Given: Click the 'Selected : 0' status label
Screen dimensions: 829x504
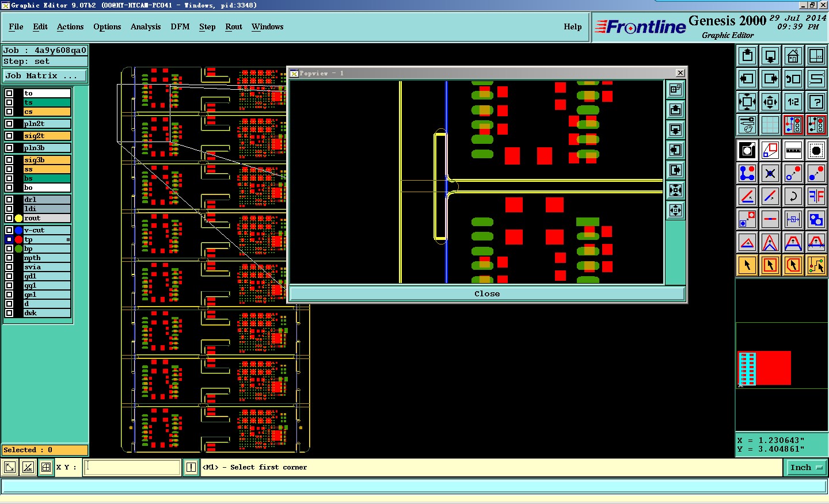Looking at the screenshot, I should [45, 450].
